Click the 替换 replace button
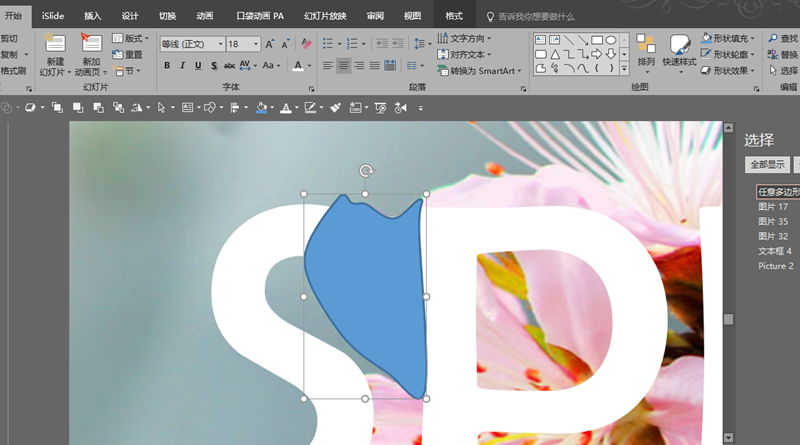This screenshot has height=445, width=800. point(783,55)
